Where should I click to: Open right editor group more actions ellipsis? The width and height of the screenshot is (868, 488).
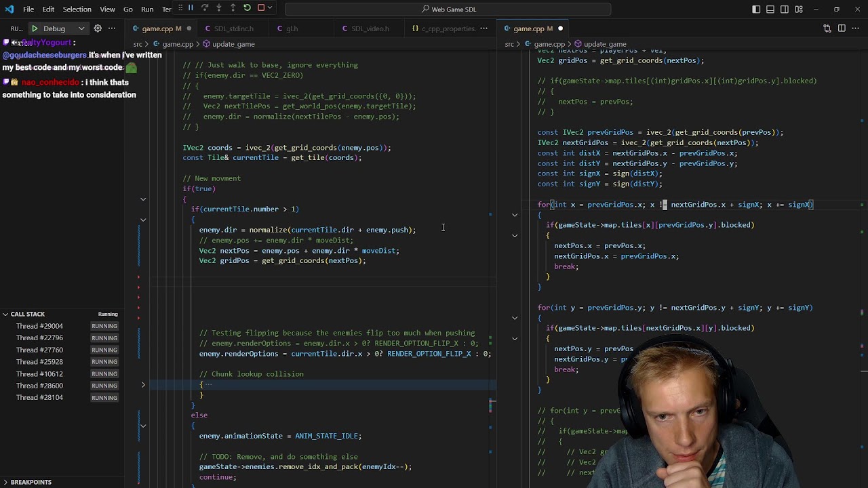[856, 28]
